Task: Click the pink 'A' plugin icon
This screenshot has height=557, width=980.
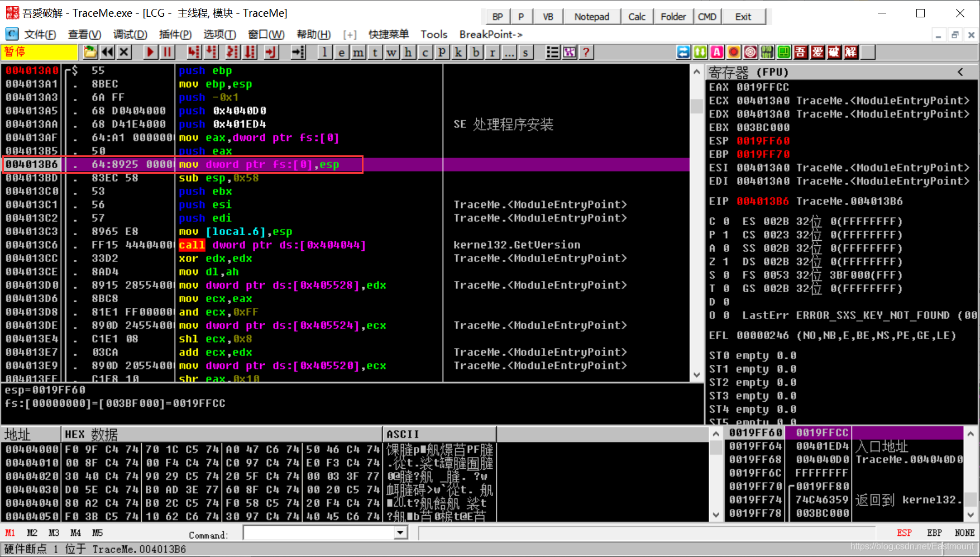Action: 717,53
